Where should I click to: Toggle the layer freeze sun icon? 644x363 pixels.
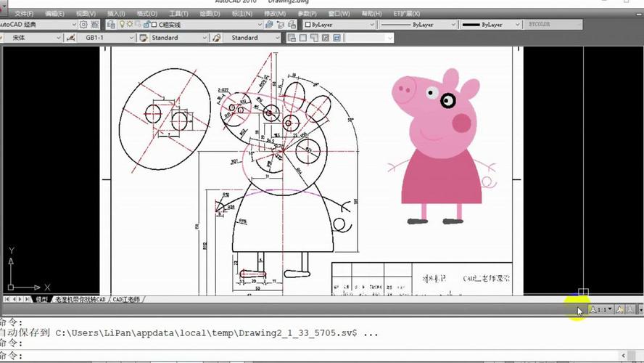(x=129, y=25)
